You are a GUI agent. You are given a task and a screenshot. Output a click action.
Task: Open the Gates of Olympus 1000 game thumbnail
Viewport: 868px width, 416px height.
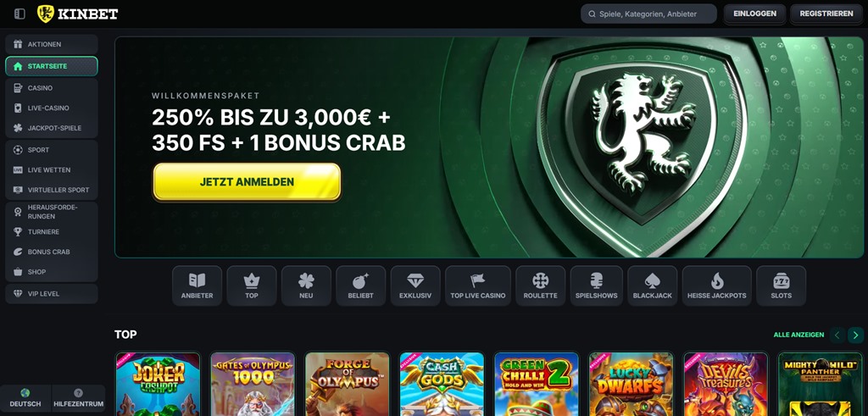tap(253, 384)
